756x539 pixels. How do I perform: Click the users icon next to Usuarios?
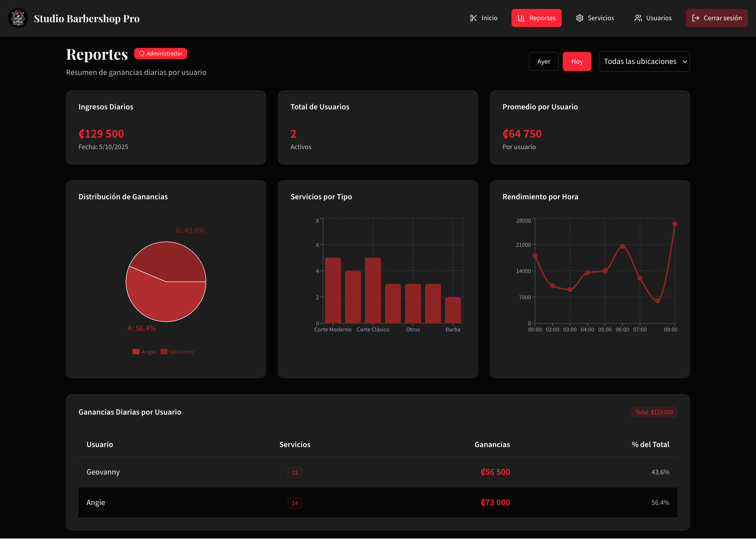click(638, 18)
